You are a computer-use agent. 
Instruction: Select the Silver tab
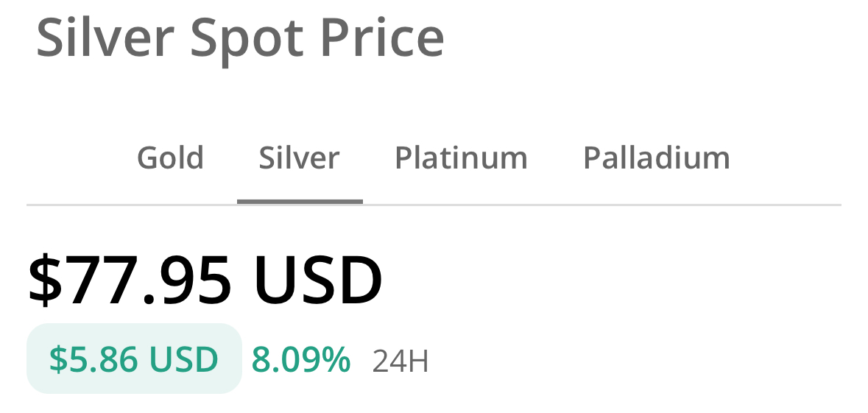click(x=299, y=158)
